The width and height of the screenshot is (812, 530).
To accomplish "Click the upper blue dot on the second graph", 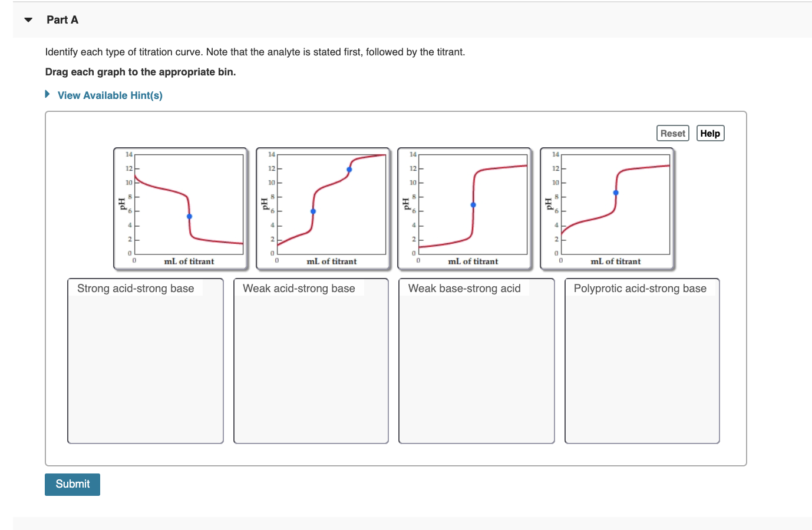I will coord(348,168).
